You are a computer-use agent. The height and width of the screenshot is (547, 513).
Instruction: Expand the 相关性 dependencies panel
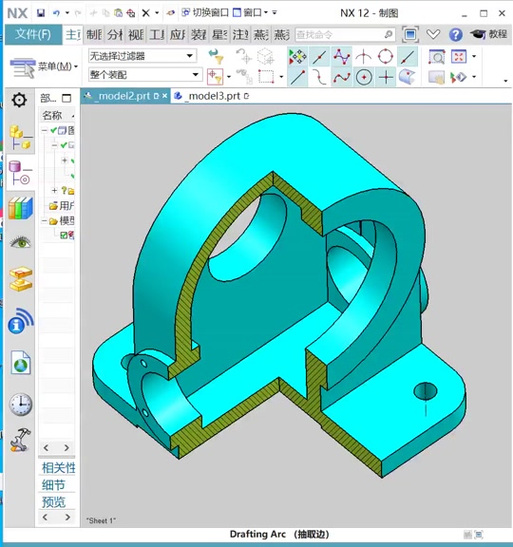(x=58, y=468)
